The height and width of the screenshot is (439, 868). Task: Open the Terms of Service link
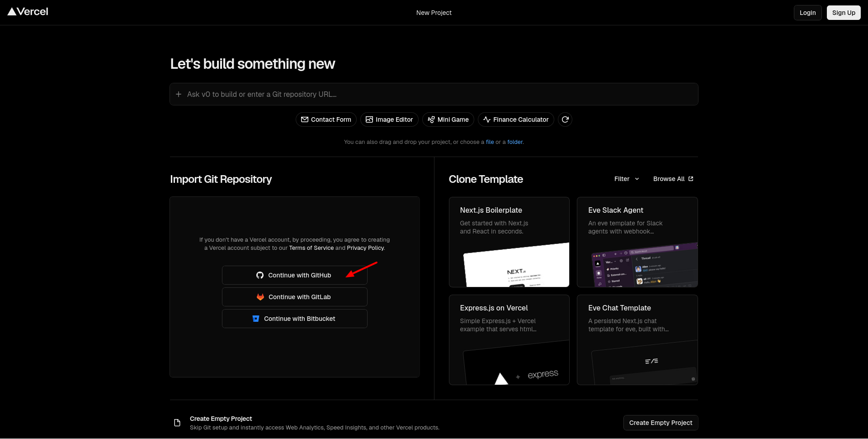point(311,248)
